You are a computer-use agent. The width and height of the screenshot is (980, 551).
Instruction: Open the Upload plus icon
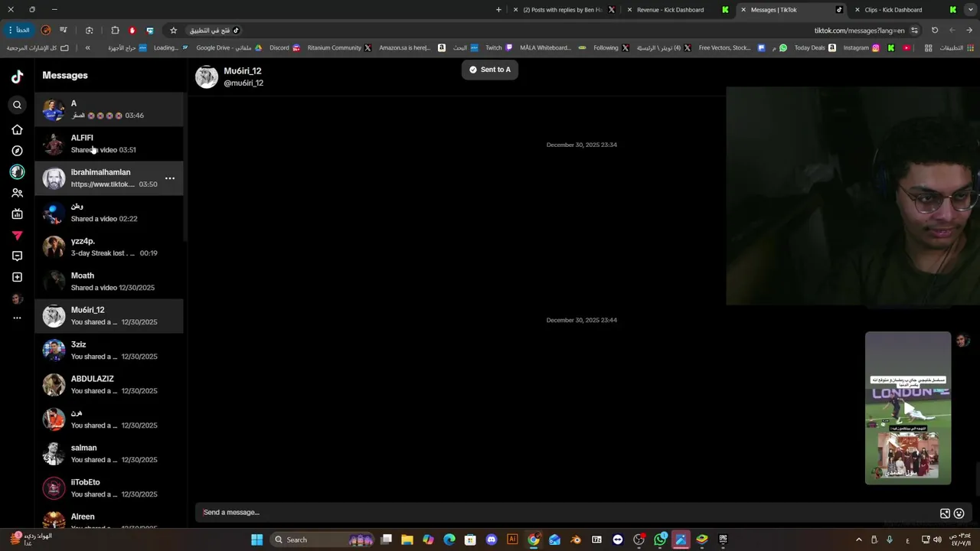(17, 277)
